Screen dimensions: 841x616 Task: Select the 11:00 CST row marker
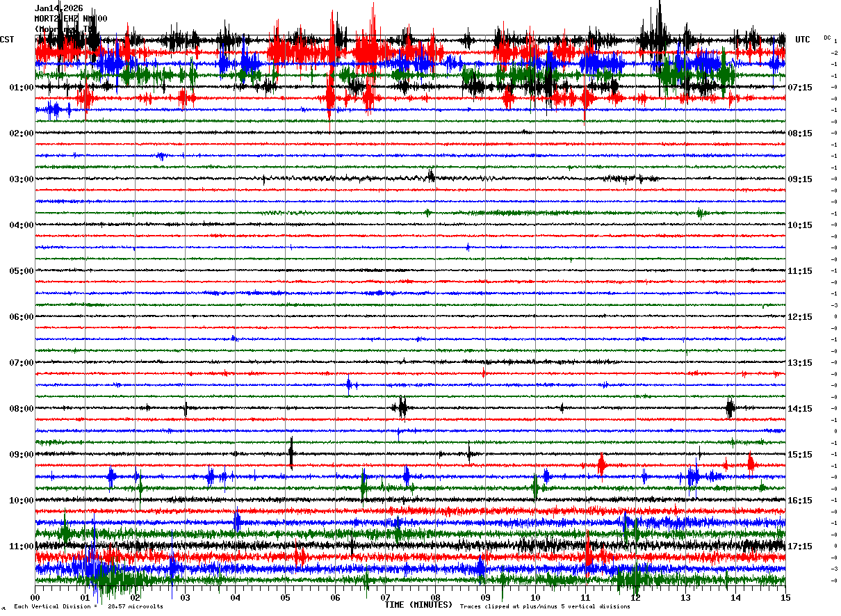(x=22, y=546)
